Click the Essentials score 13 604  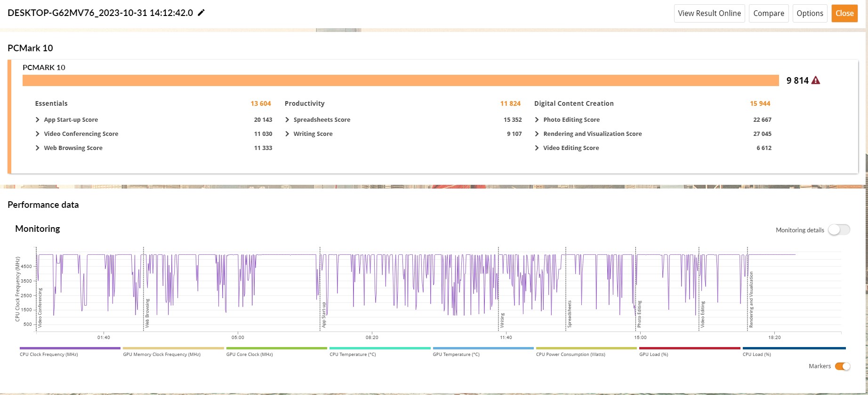click(x=261, y=103)
